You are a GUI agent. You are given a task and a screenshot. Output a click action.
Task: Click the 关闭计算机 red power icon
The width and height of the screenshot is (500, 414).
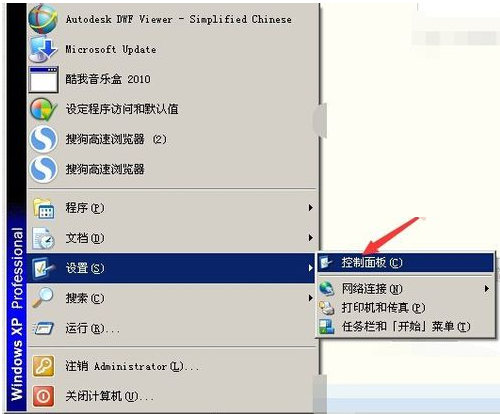(43, 396)
